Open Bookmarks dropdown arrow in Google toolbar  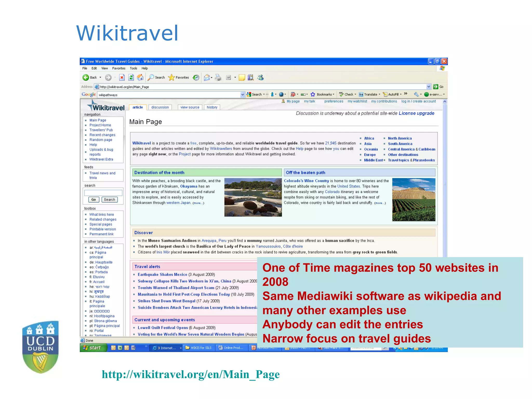point(334,94)
